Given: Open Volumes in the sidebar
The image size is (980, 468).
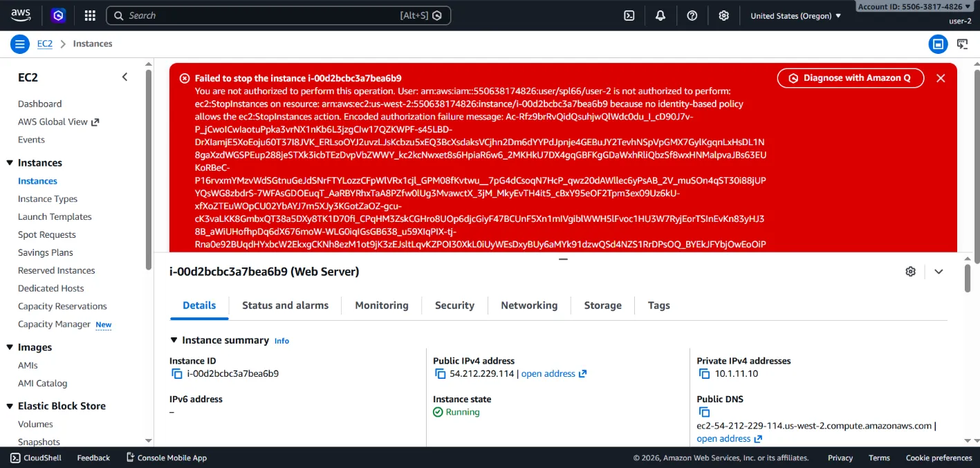Looking at the screenshot, I should (35, 424).
